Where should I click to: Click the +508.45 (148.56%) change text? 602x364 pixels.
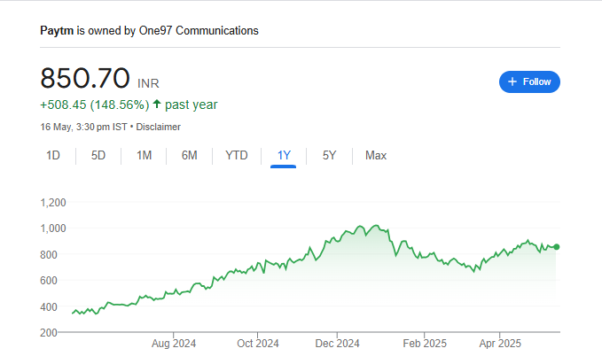[x=95, y=105]
